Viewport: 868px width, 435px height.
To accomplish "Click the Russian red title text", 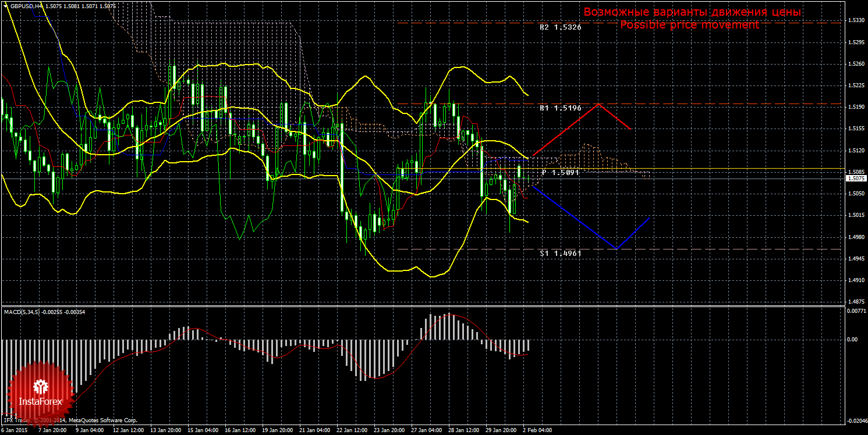I will [692, 12].
